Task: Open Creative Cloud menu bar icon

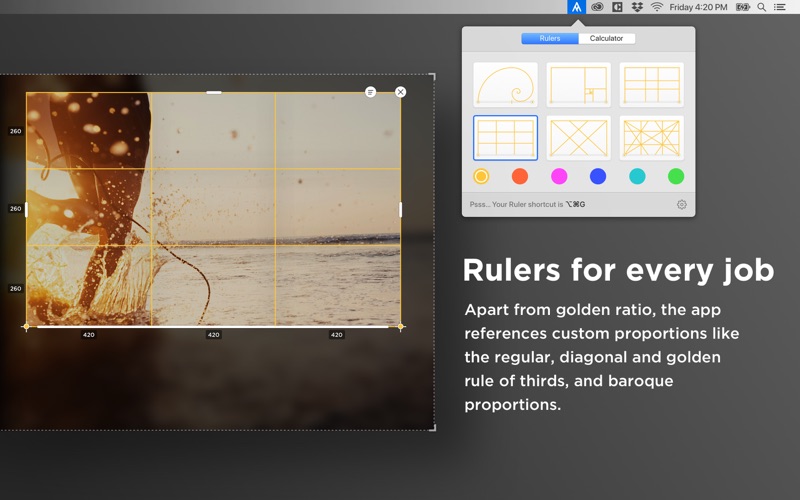Action: point(597,7)
